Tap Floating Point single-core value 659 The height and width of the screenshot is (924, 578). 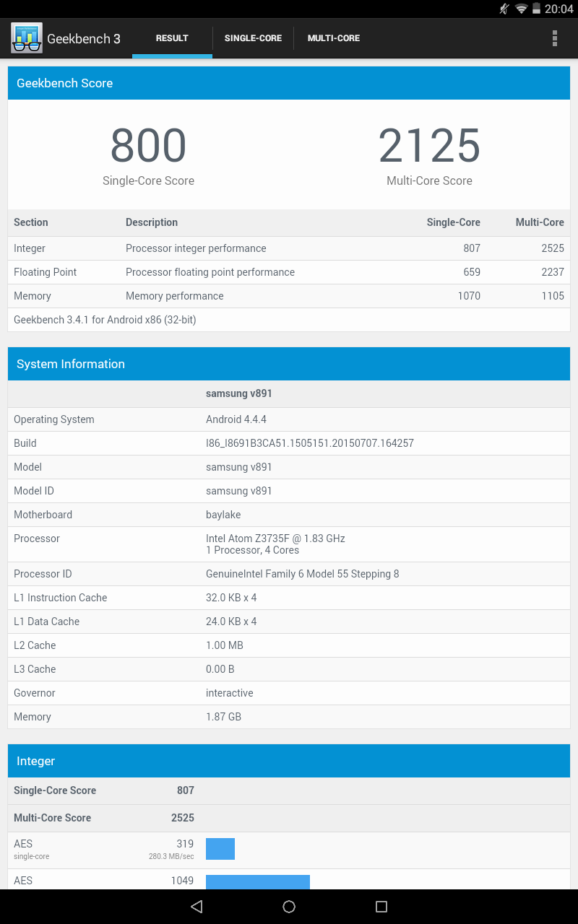(x=472, y=272)
